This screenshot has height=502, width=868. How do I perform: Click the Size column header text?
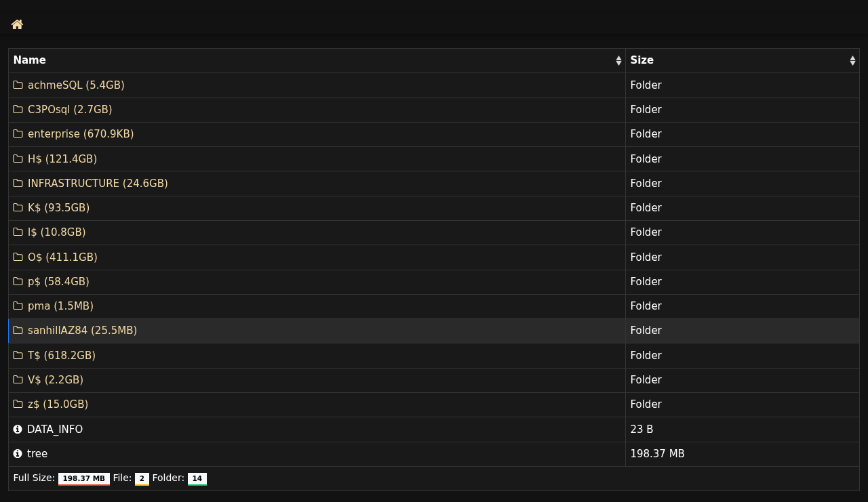coord(642,60)
